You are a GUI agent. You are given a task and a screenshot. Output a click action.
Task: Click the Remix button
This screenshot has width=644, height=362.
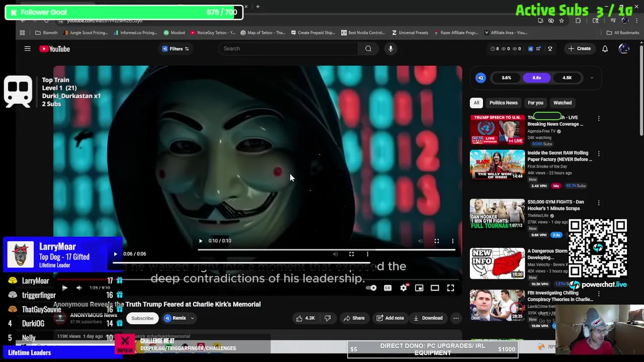click(175, 318)
